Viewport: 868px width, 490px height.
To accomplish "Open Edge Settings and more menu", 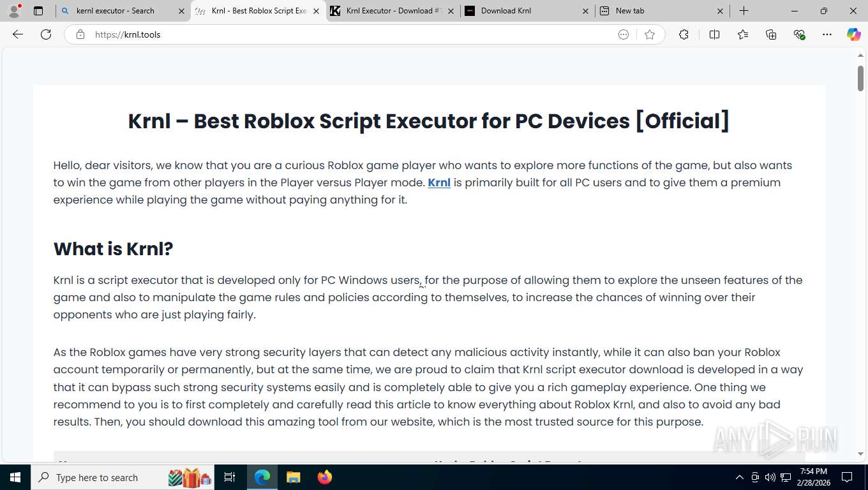I will [827, 34].
